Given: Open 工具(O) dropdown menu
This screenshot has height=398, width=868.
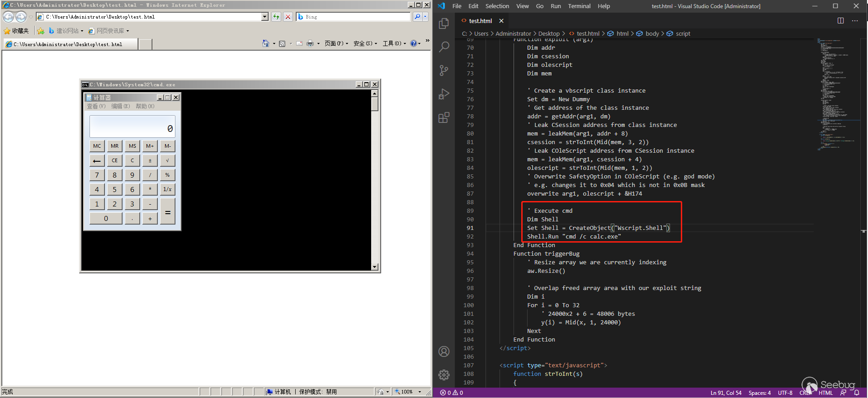Looking at the screenshot, I should [394, 43].
